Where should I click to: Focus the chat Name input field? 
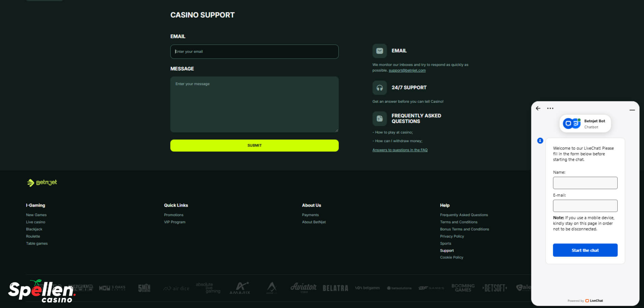click(585, 183)
